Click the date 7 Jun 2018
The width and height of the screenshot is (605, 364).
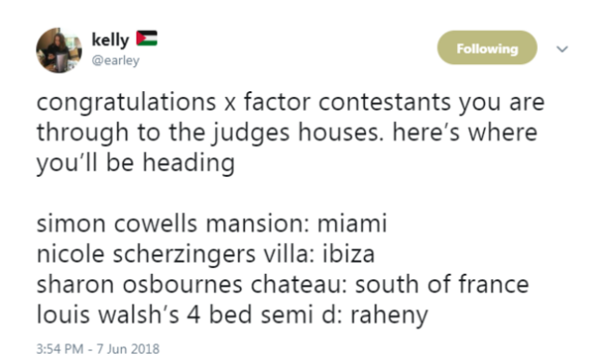tap(128, 349)
